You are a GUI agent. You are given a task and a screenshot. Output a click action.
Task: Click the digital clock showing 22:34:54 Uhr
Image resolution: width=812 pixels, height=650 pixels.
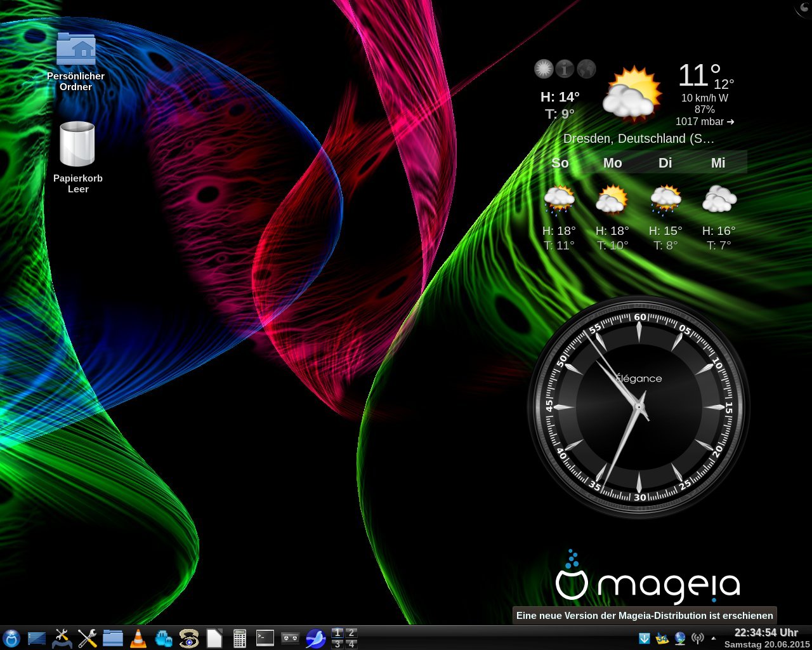click(766, 633)
